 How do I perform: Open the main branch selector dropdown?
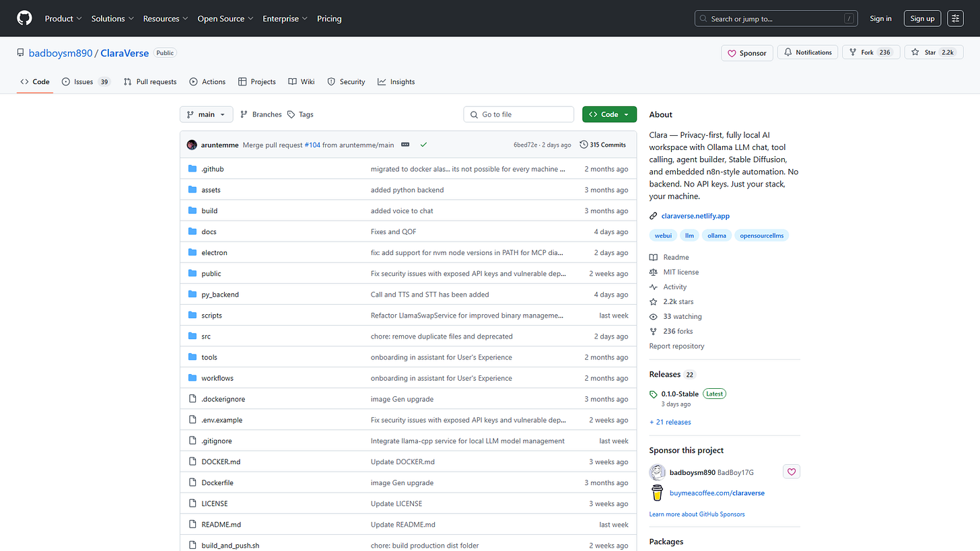207,114
